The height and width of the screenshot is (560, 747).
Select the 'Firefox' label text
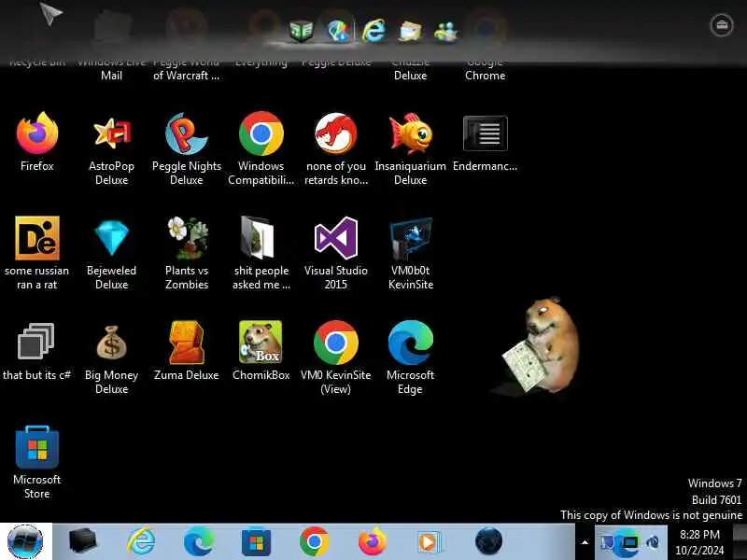pos(37,166)
